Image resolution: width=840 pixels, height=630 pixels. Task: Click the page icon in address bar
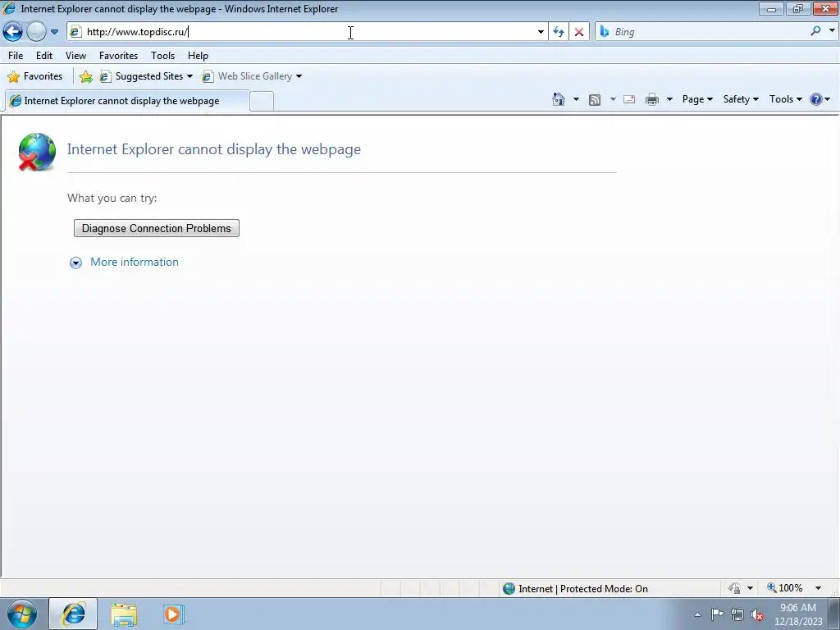75,32
